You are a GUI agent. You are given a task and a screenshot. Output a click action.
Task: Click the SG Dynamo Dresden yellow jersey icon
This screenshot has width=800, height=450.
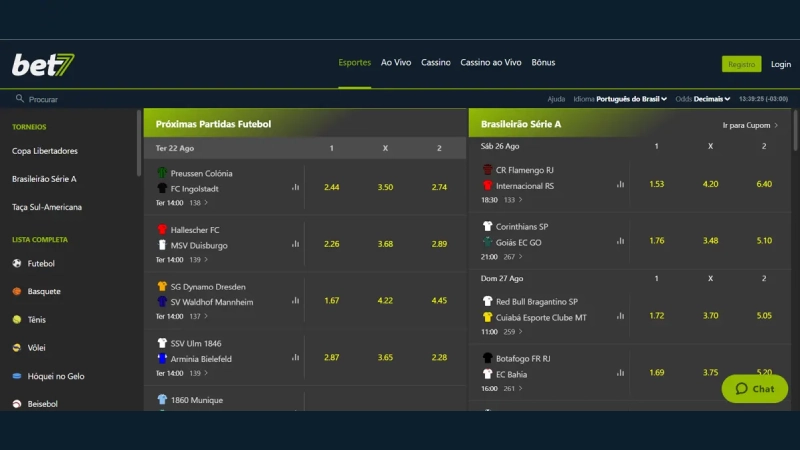pos(162,286)
